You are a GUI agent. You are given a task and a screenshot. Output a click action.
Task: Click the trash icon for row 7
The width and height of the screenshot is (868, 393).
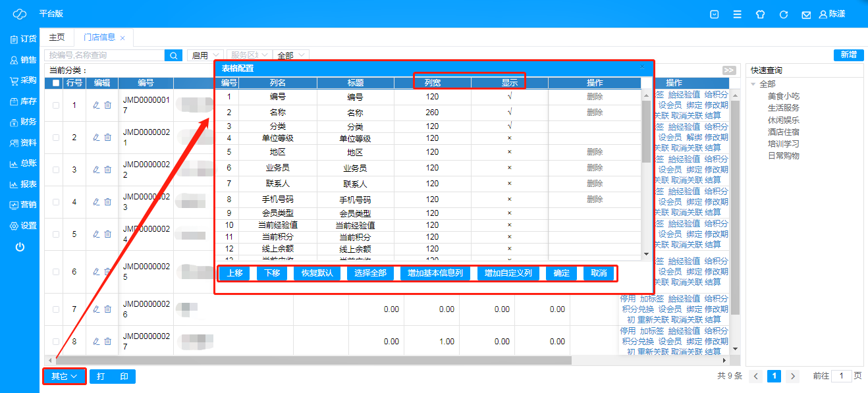pos(108,309)
